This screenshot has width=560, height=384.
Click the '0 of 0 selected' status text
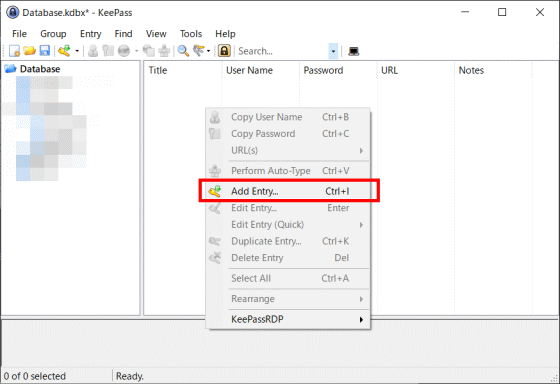pyautogui.click(x=35, y=376)
